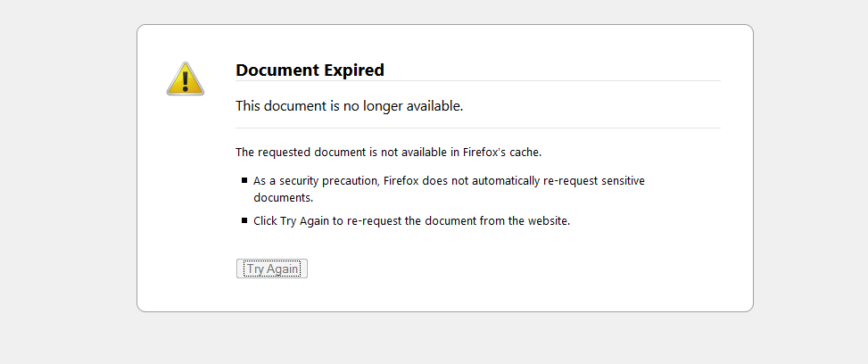Click the square bullet before "Click Try Again"
The image size is (868, 364).
coord(244,220)
